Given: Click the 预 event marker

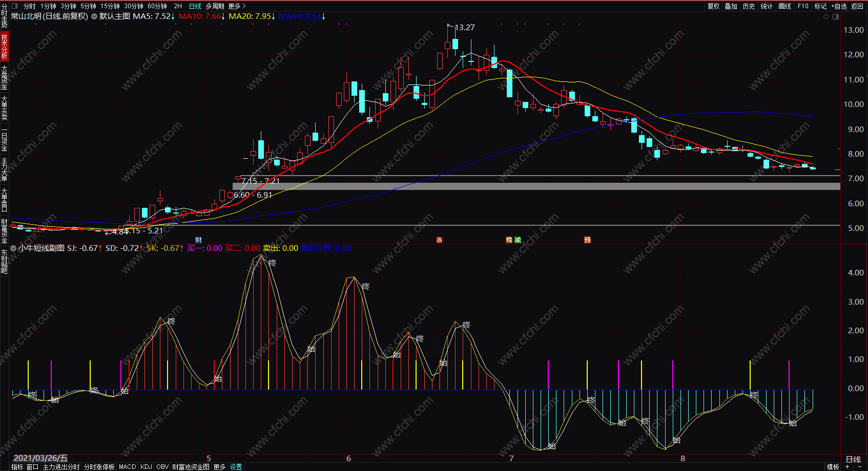Looking at the screenshot, I should (587, 240).
